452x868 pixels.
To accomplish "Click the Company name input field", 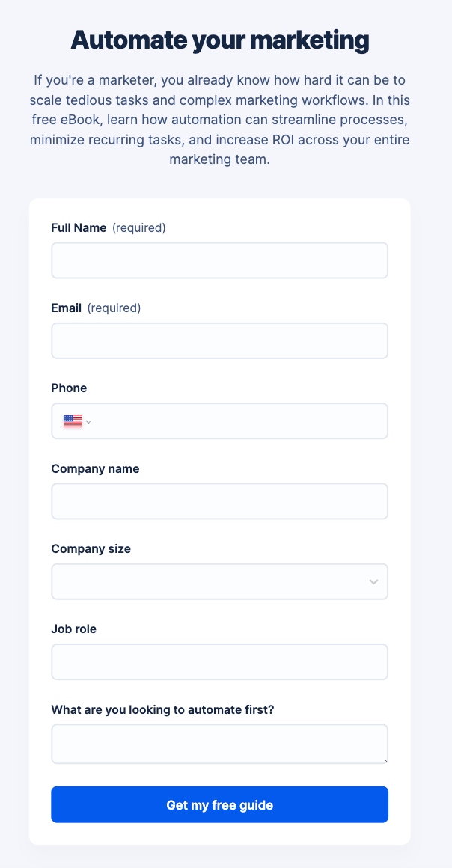I will [219, 501].
